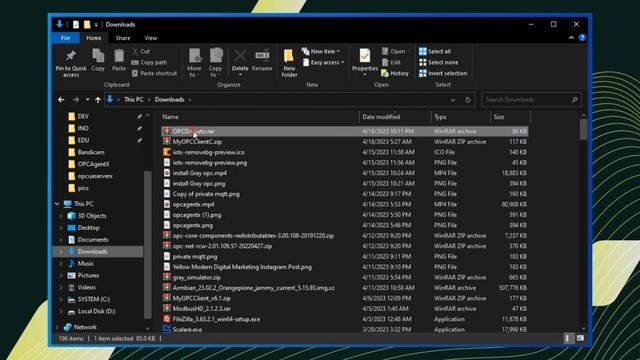Go back with the left arrow
The width and height of the screenshot is (640, 360).
[x=61, y=100]
